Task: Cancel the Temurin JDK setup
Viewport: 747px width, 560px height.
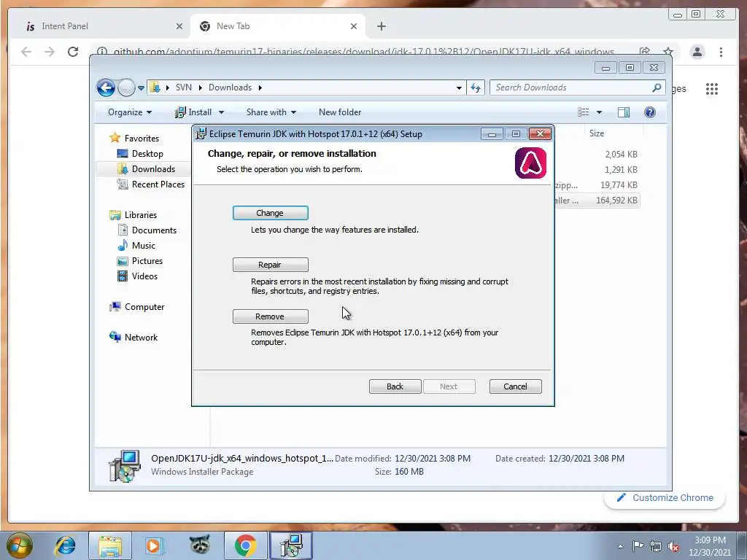Action: 516,386
